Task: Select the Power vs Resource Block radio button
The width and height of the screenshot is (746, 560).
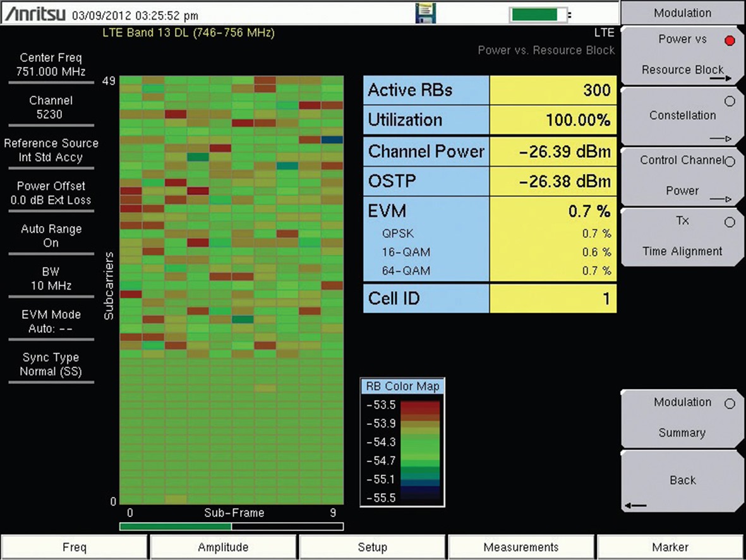Action: [x=730, y=41]
